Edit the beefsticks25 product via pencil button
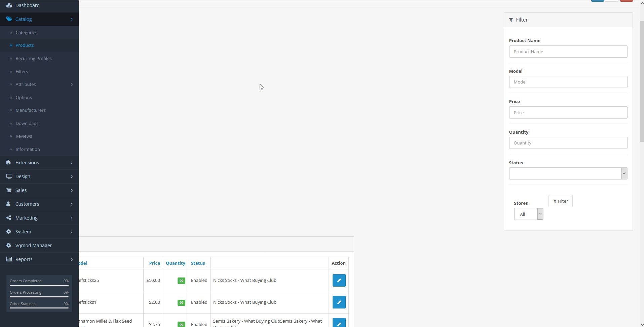This screenshot has width=644, height=327. click(x=339, y=280)
